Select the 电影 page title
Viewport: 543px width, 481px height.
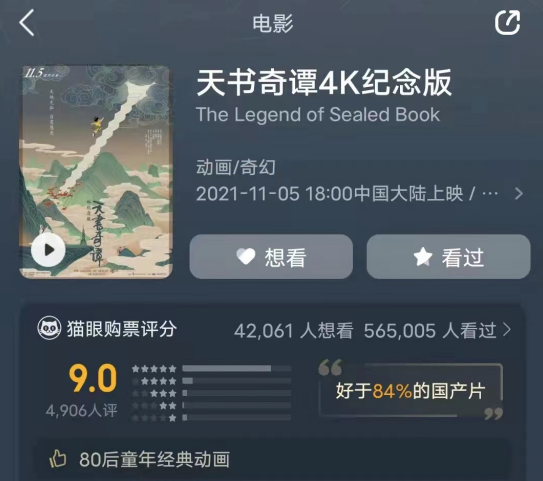pos(273,23)
